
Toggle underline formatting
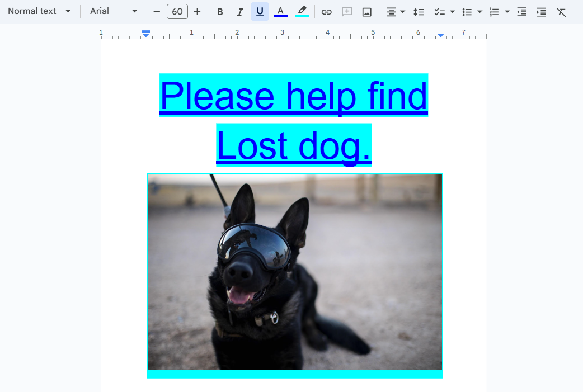260,12
